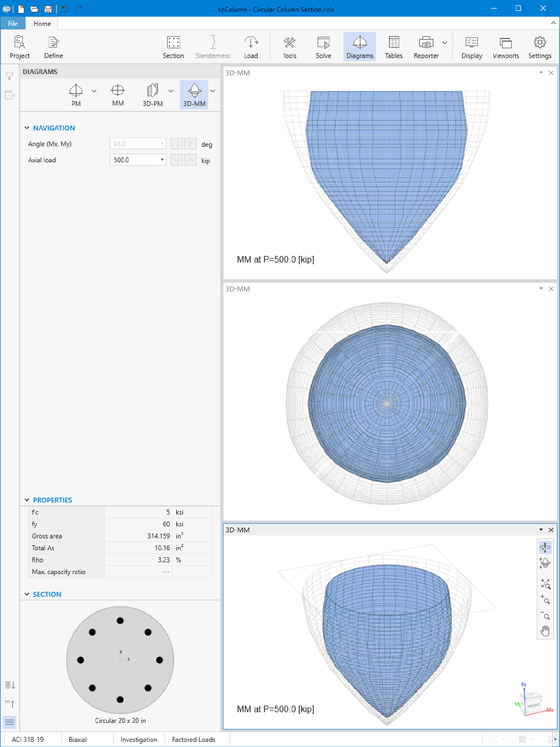Select the Home ribbon tab
Viewport: 560px width, 747px height.
[42, 23]
